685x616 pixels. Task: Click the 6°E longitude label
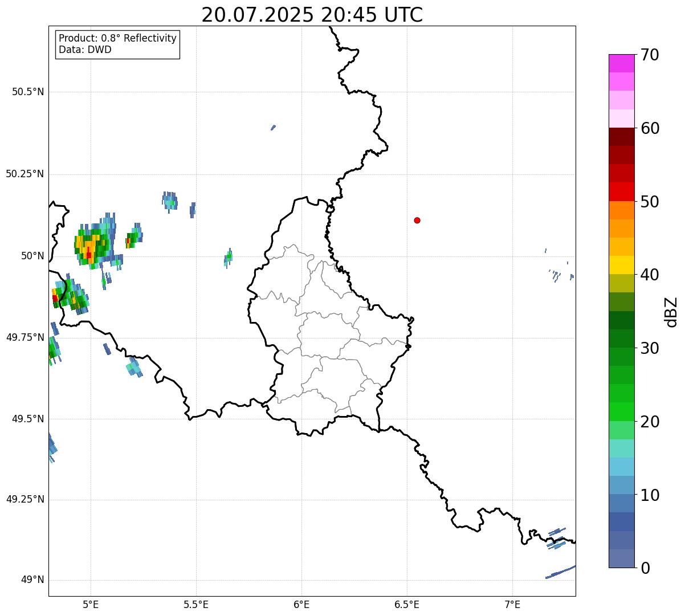click(x=301, y=604)
